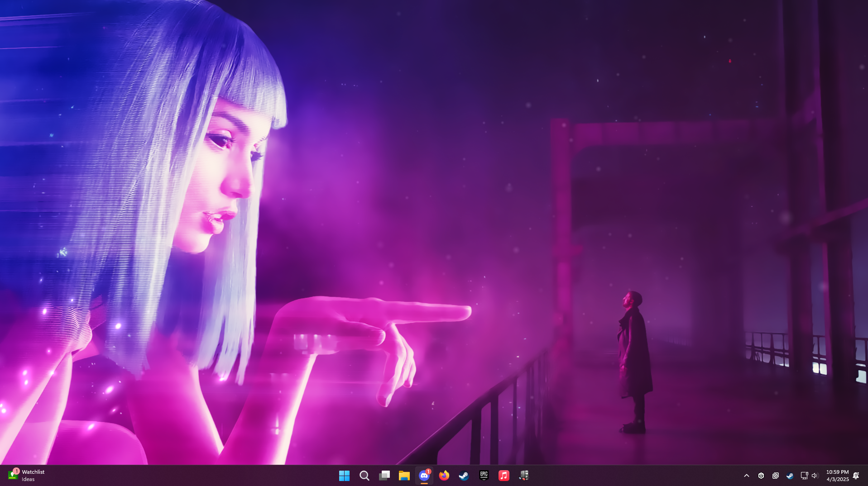
Task: Open the clock showing 10:59 PM
Action: 837,476
